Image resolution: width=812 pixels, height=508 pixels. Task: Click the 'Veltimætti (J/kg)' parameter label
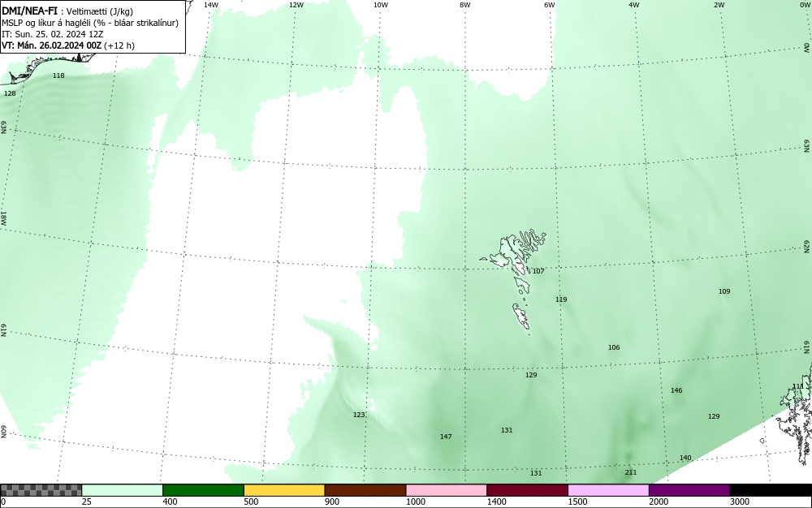pos(99,12)
